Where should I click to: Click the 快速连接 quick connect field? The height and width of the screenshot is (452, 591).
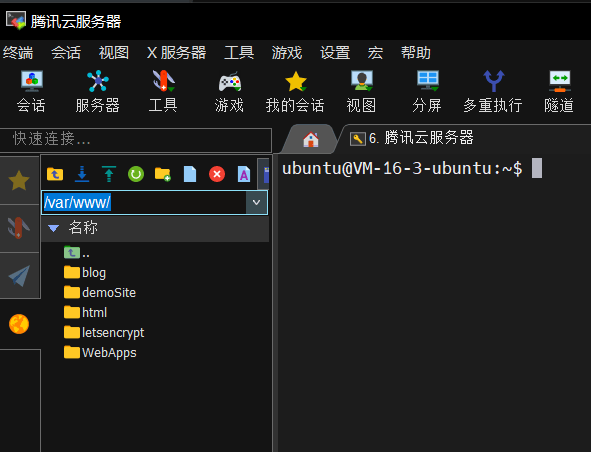136,140
